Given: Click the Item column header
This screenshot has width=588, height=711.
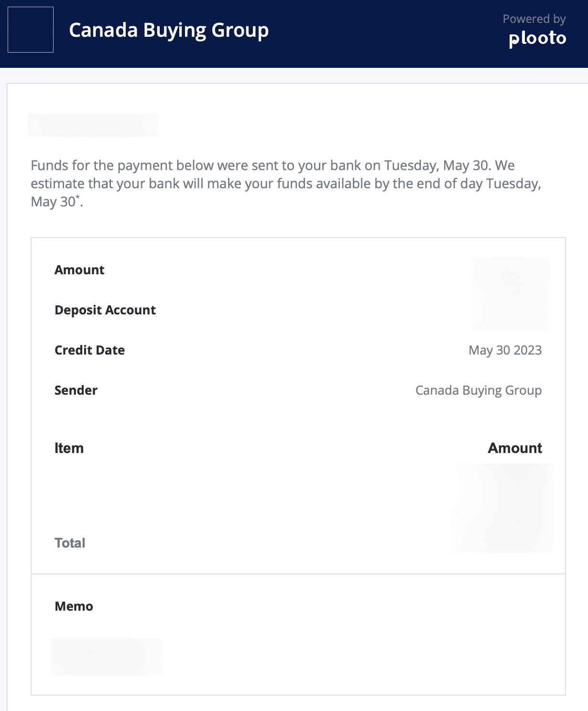Looking at the screenshot, I should click(x=69, y=448).
